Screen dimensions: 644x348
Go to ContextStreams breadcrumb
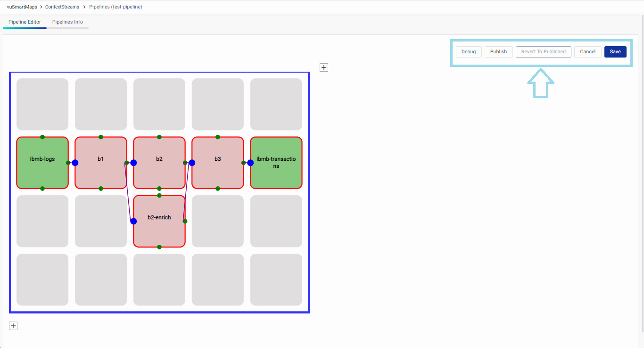click(x=62, y=7)
